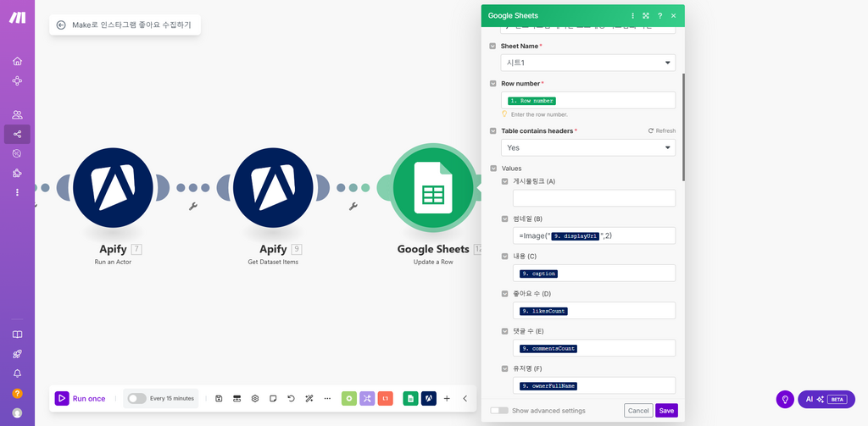The width and height of the screenshot is (868, 426).
Task: Open the user profile avatar
Action: click(17, 412)
